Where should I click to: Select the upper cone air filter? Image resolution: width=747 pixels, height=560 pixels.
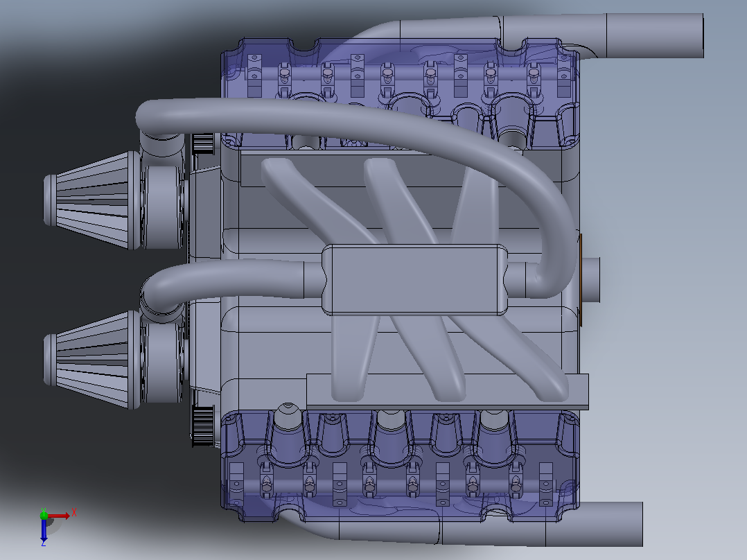[91, 200]
